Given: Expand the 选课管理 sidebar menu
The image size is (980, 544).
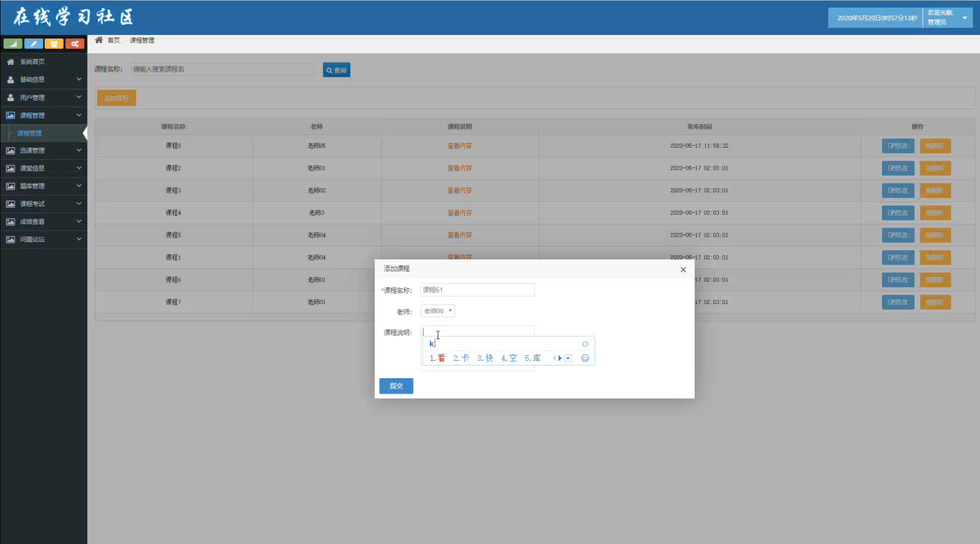Looking at the screenshot, I should tap(44, 150).
